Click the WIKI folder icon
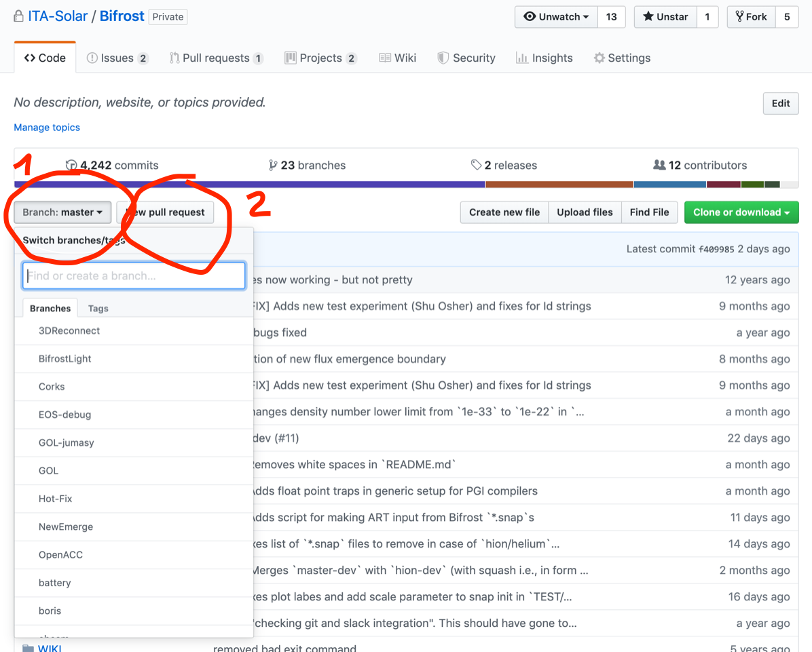812x652 pixels. [x=28, y=649]
